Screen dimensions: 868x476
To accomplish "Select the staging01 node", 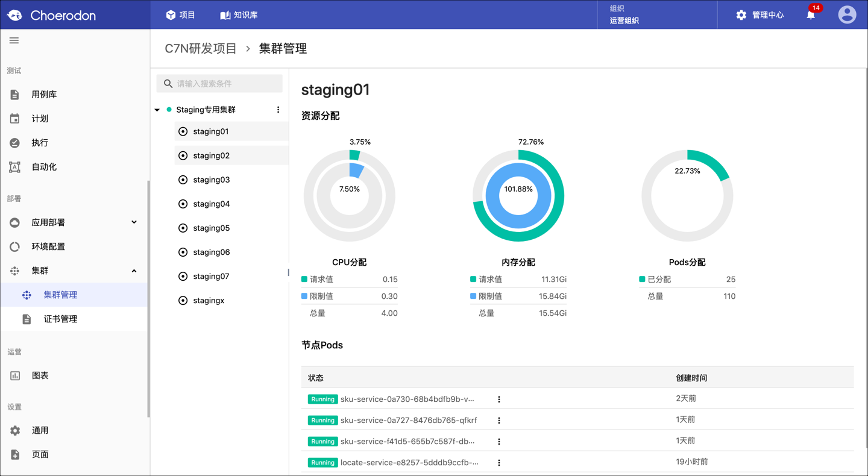I will point(231,131).
